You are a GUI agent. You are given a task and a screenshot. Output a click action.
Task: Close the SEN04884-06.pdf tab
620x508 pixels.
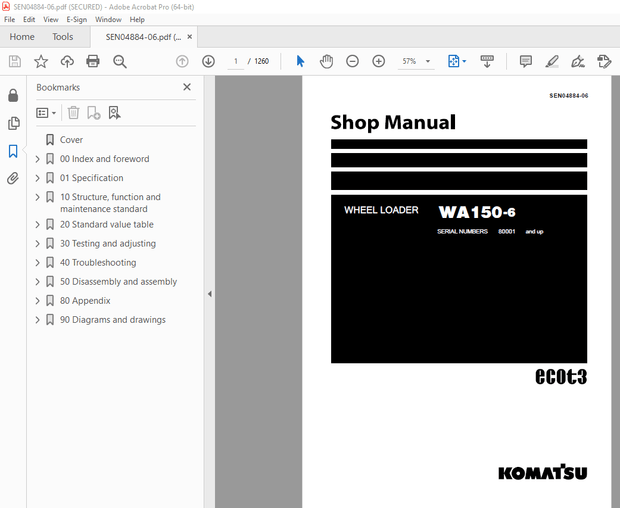[190, 37]
